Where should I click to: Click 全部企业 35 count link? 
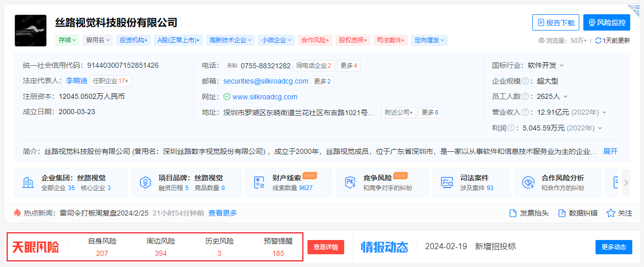(58, 188)
